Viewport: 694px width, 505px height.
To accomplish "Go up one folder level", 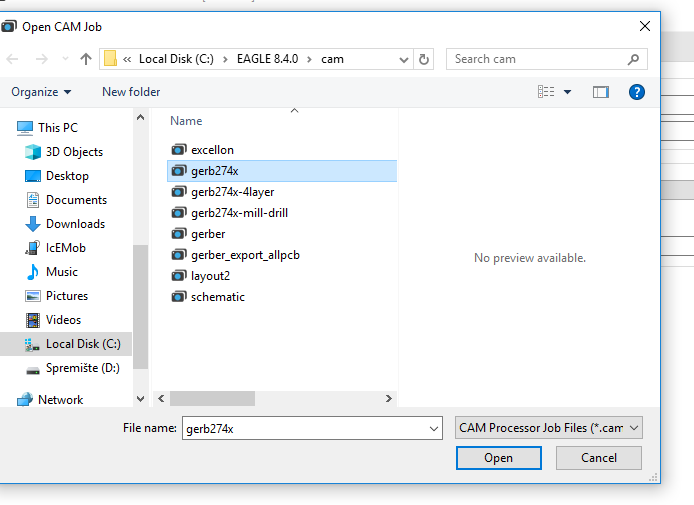I will pyautogui.click(x=86, y=59).
